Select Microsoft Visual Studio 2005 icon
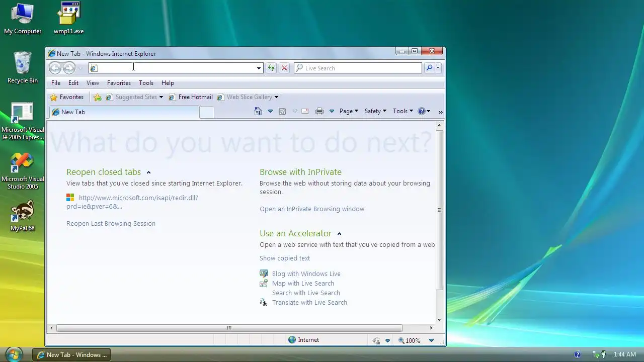 (x=23, y=171)
